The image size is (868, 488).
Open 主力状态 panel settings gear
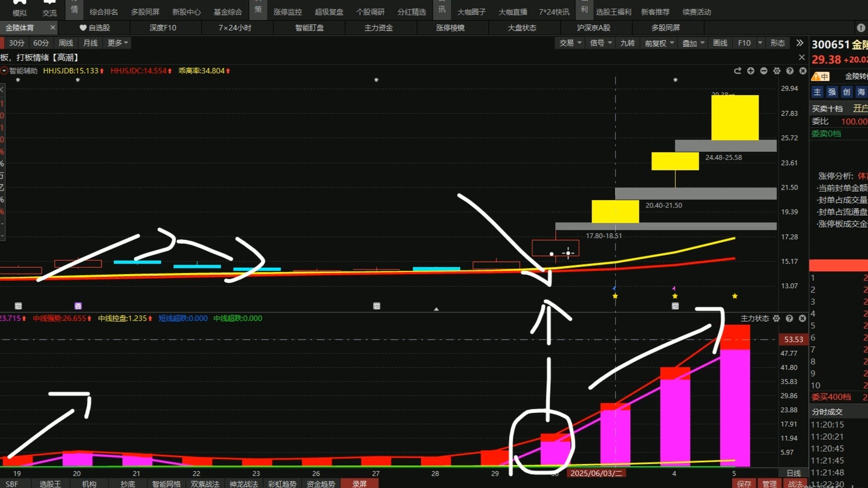pyautogui.click(x=776, y=318)
